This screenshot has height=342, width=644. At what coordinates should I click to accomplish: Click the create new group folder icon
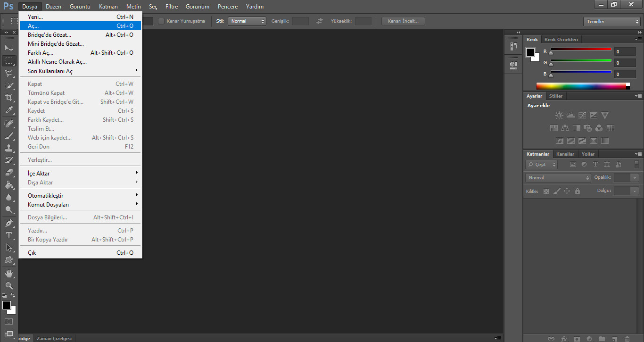coord(602,339)
